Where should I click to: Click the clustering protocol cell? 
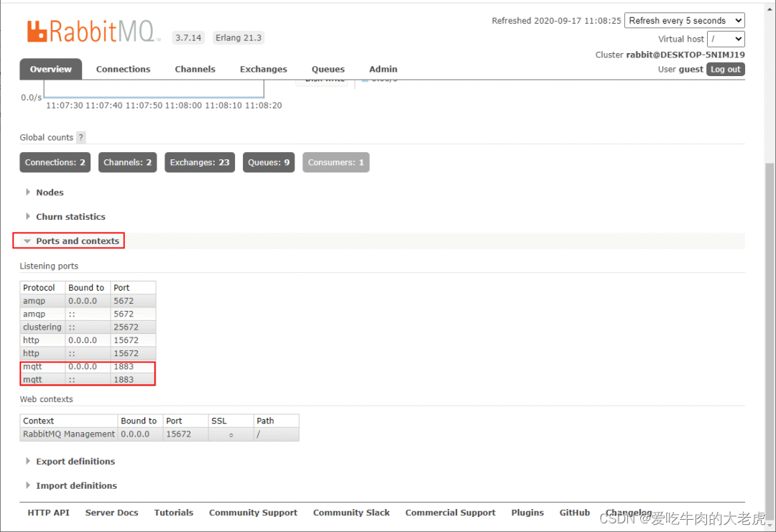point(42,327)
